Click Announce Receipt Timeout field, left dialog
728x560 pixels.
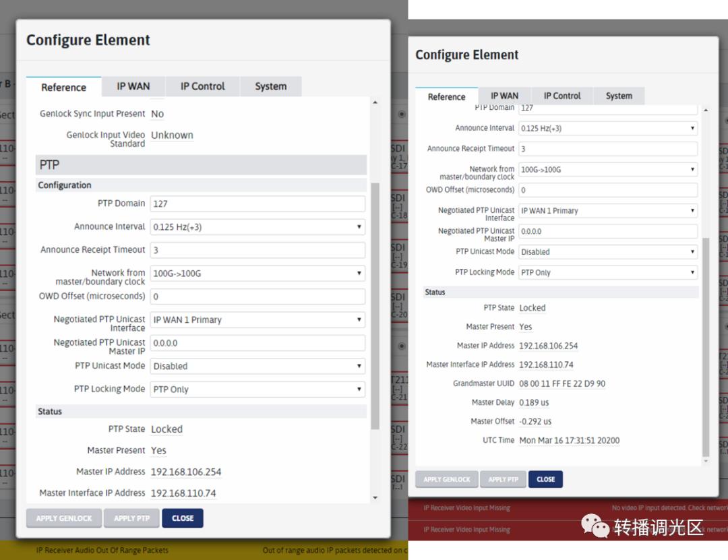pyautogui.click(x=257, y=250)
